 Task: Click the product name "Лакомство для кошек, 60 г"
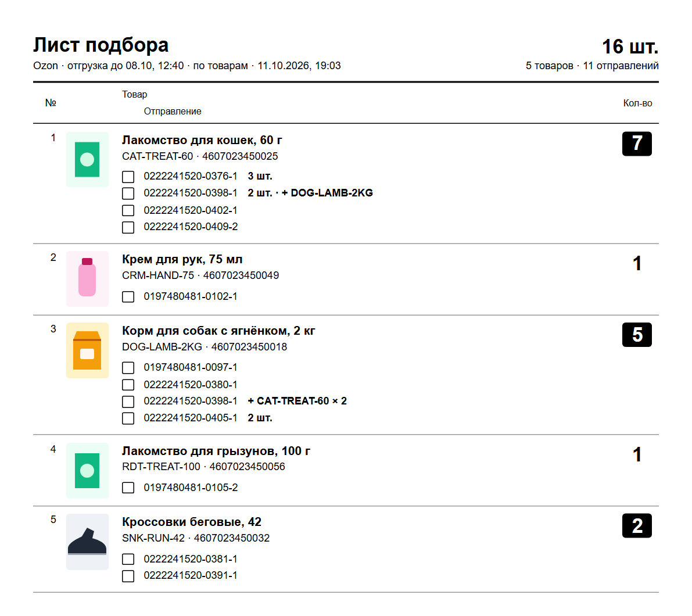point(202,140)
